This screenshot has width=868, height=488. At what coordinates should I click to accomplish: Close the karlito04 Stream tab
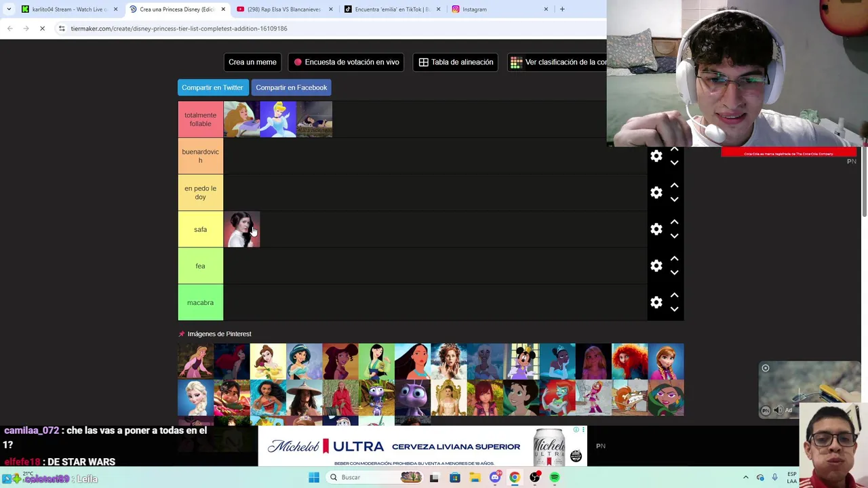pyautogui.click(x=115, y=9)
